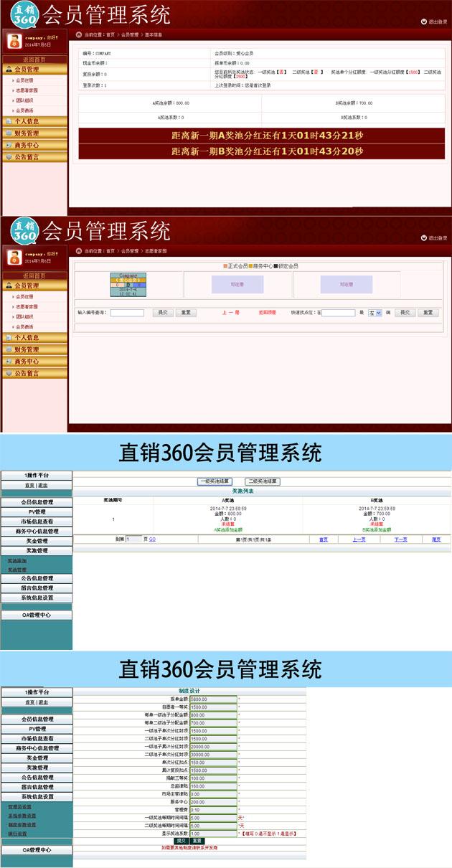Click the 商务中心 sidebar icon on 基本信息 page
The height and width of the screenshot is (868, 452).
(x=9, y=145)
